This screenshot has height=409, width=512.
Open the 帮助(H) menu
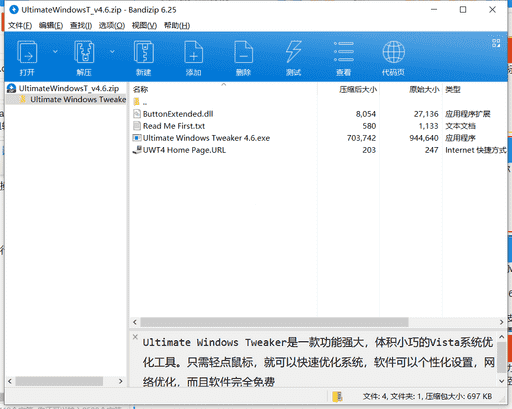177,25
